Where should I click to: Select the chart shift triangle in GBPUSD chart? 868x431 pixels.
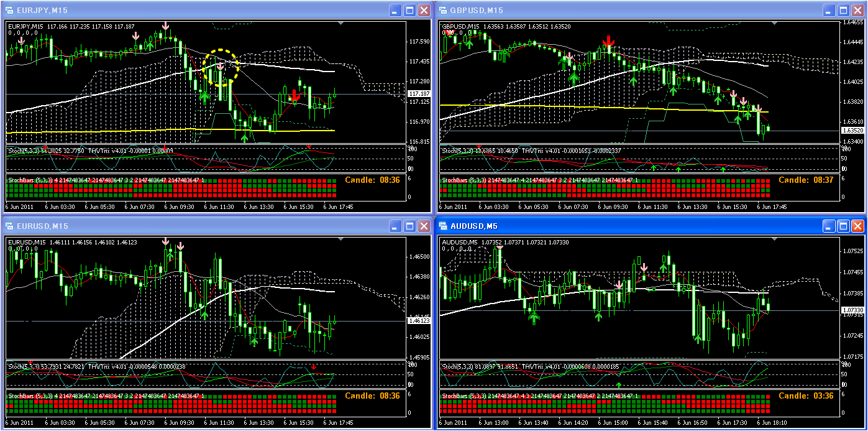(775, 24)
